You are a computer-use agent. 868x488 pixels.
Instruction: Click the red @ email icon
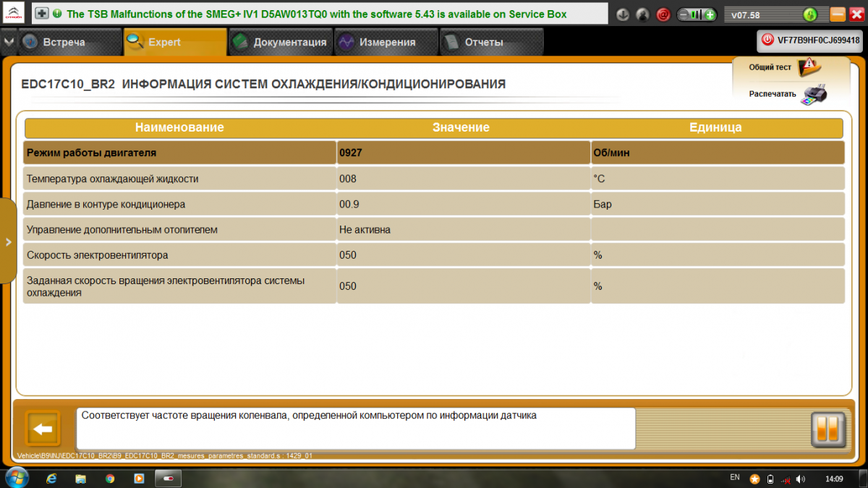click(663, 14)
